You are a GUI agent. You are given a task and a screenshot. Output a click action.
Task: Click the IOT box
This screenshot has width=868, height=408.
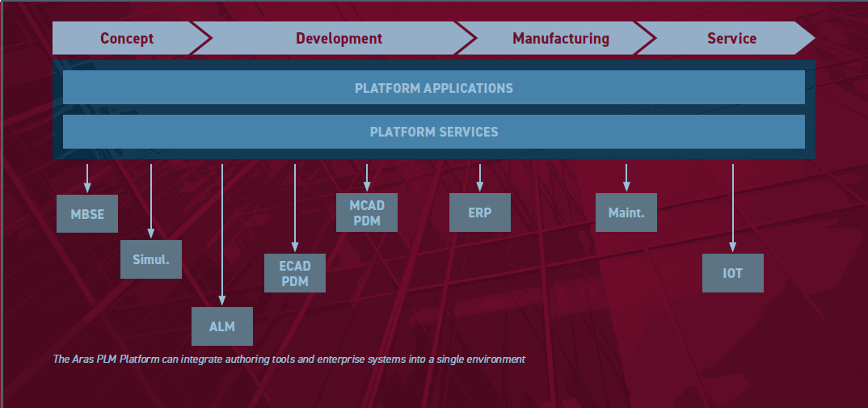732,273
